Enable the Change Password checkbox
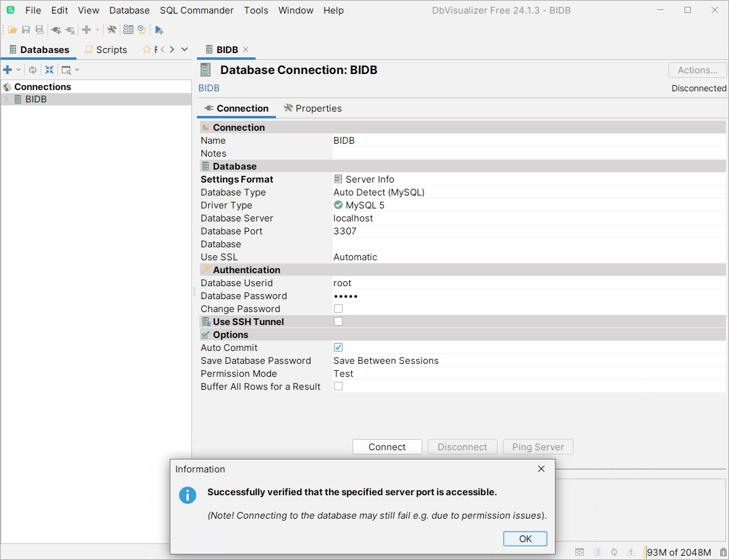 [338, 308]
